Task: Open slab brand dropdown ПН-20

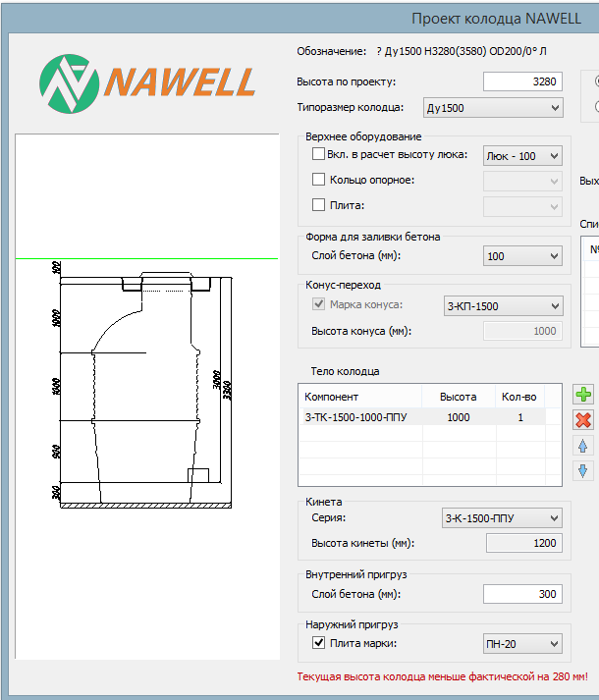Action: (x=522, y=644)
